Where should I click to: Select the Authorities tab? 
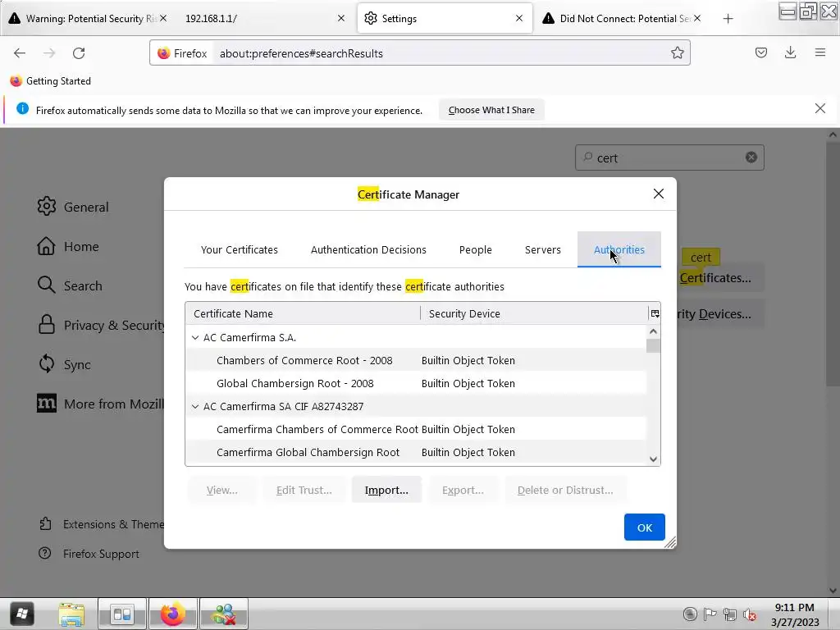coord(619,249)
